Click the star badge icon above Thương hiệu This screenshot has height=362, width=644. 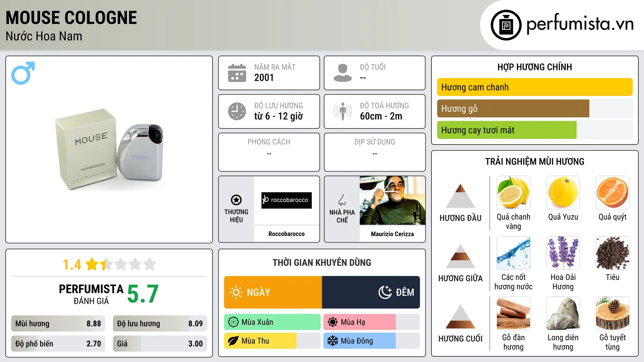click(236, 200)
